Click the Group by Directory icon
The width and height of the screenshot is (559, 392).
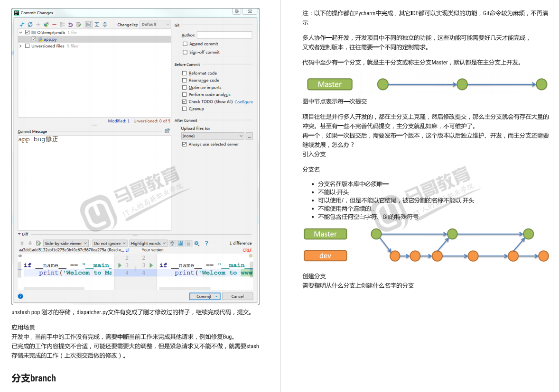89,25
